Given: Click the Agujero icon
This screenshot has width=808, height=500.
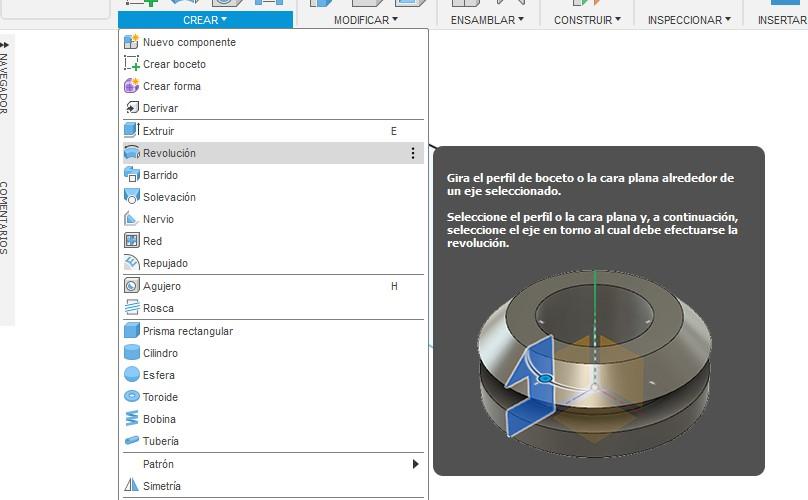Looking at the screenshot, I should [x=131, y=286].
